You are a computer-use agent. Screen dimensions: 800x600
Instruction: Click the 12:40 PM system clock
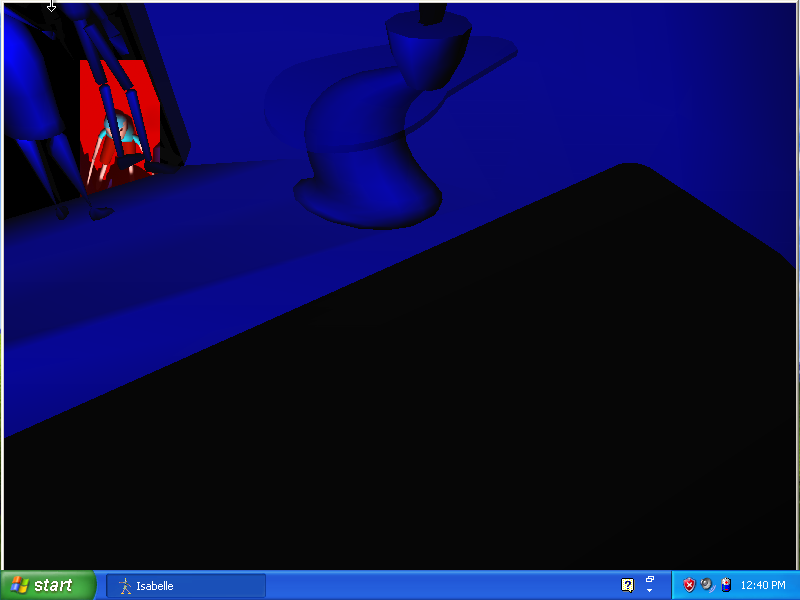(762, 585)
